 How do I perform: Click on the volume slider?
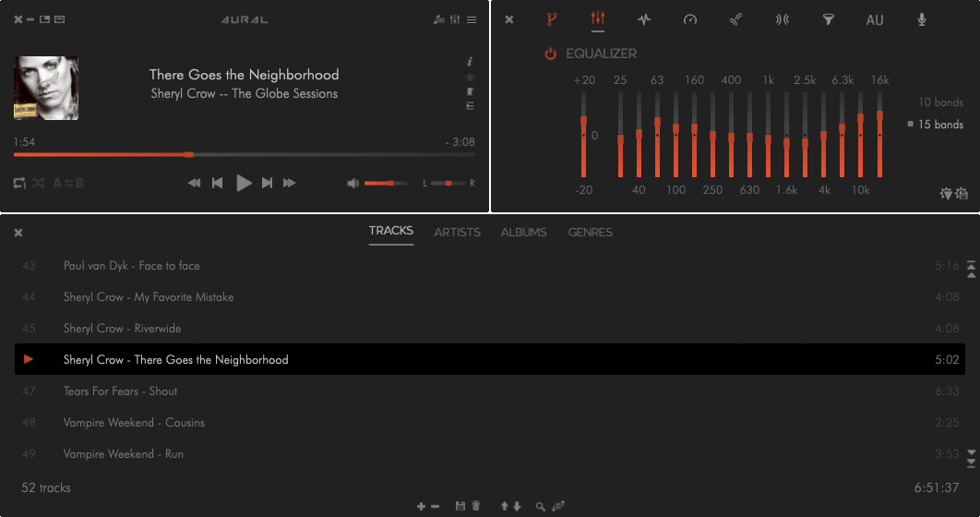[385, 183]
